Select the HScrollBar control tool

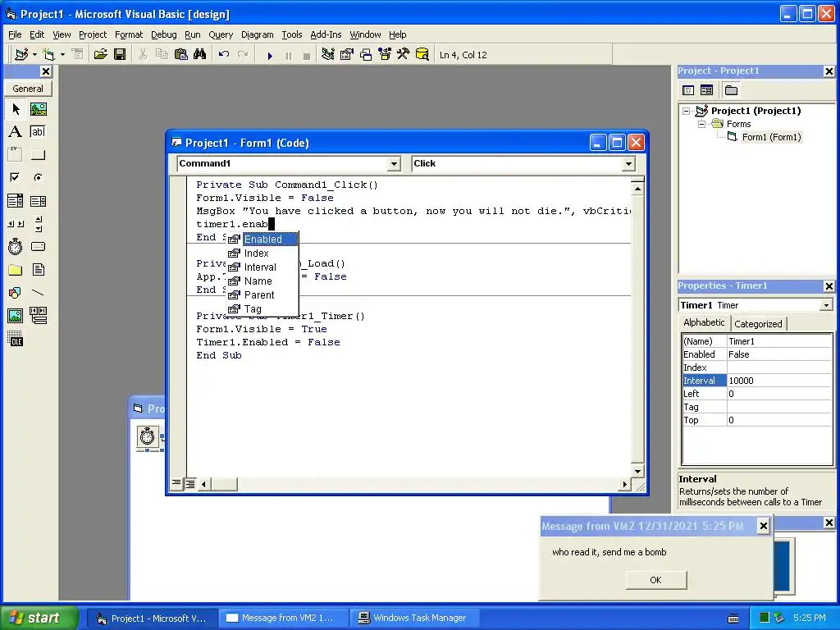tap(16, 223)
